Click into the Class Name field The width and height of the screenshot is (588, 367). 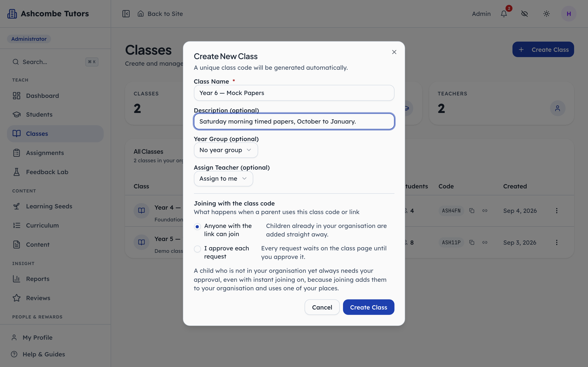(x=294, y=93)
